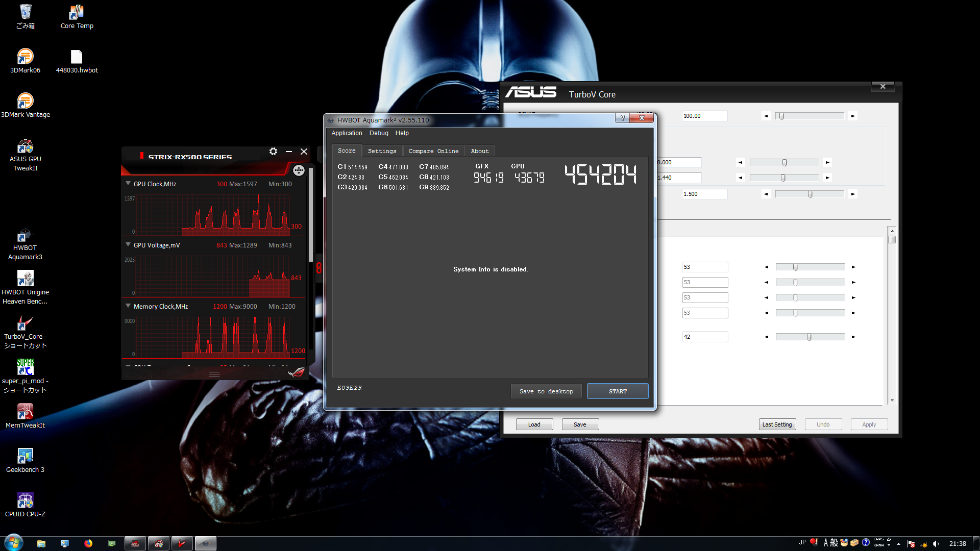The width and height of the screenshot is (980, 551).
Task: Decrease the 1.500 value with left arrow
Action: [x=766, y=194]
